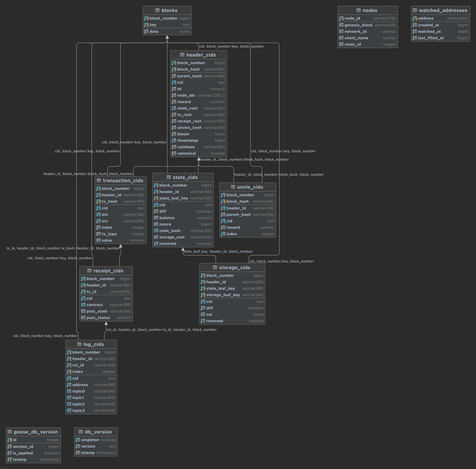Select the goose_db_version table title
The width and height of the screenshot is (476, 469).
click(36, 432)
